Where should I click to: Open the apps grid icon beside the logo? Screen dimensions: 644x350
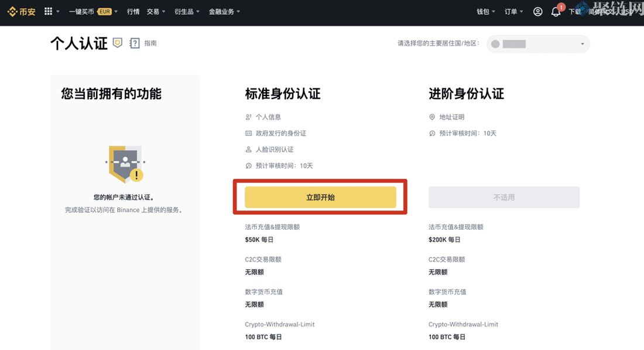(x=49, y=11)
